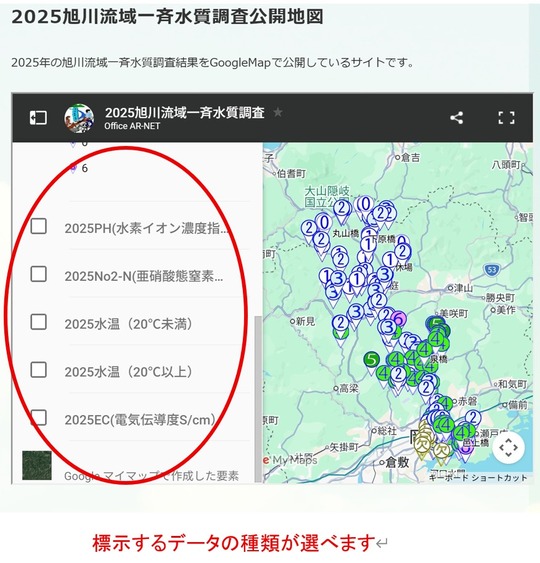Open the map in fullscreen view
The image size is (540, 563).
point(506,118)
